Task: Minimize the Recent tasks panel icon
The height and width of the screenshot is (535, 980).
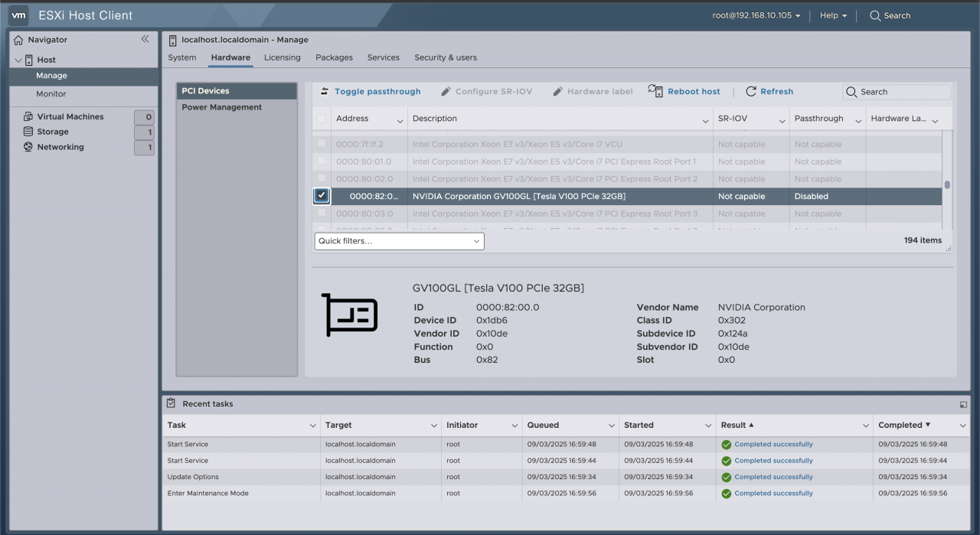Action: pyautogui.click(x=963, y=404)
